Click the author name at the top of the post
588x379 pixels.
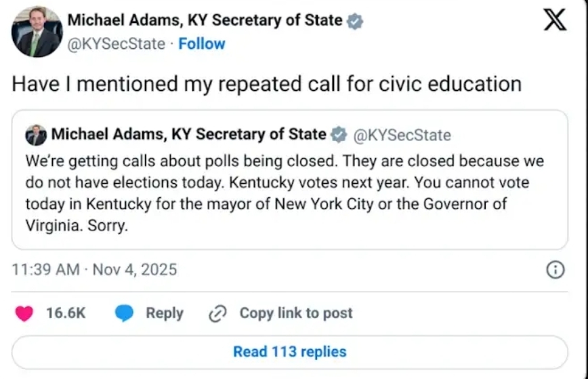[205, 20]
